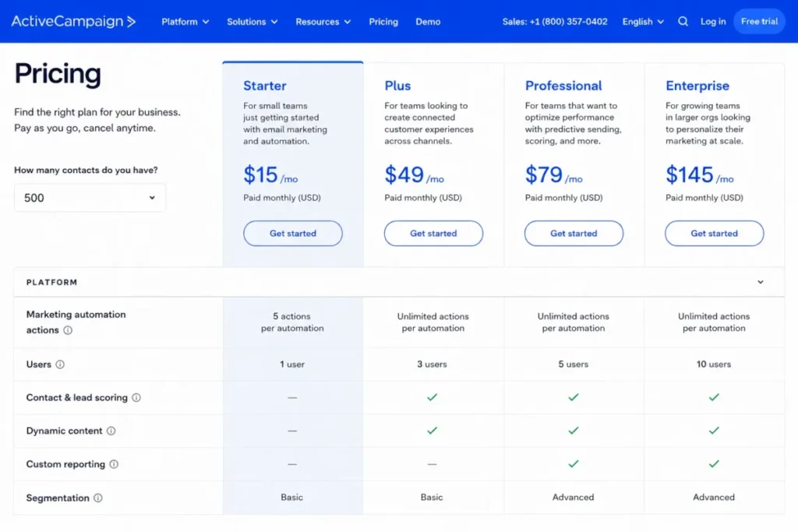This screenshot has width=798, height=532.
Task: Select the Plus plan heading
Action: click(x=397, y=86)
